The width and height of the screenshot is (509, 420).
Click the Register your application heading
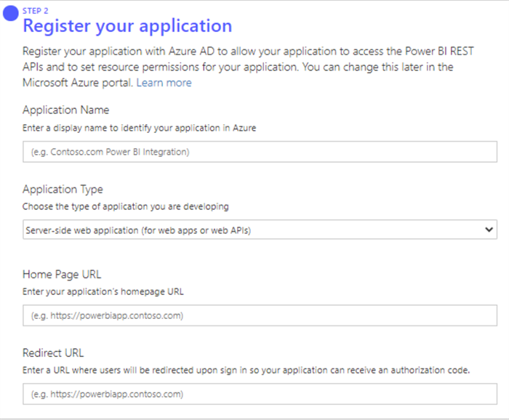(127, 26)
